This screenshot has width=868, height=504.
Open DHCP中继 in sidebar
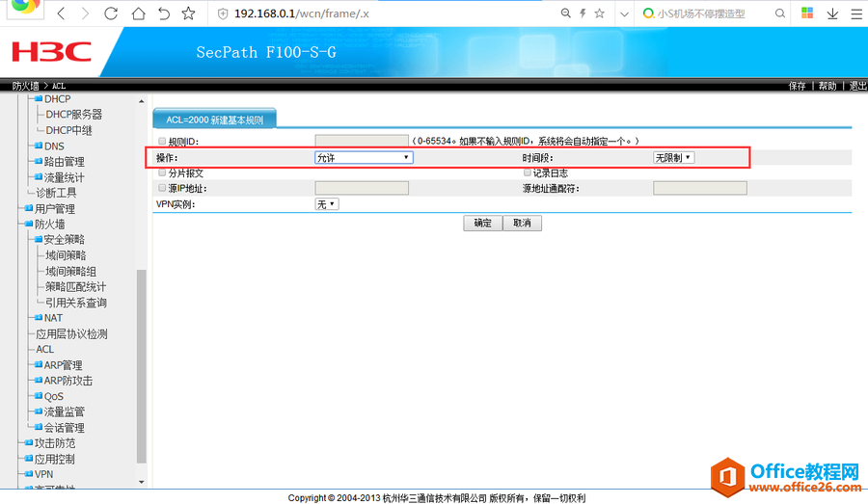68,130
